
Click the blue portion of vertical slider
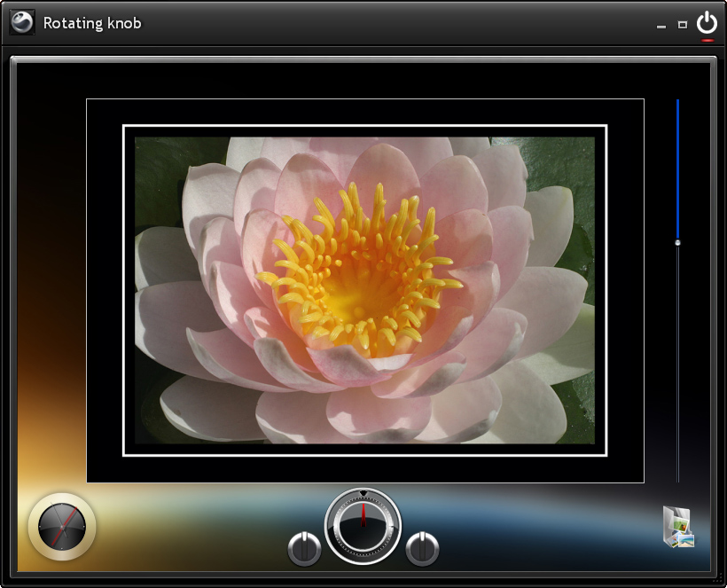(678, 169)
